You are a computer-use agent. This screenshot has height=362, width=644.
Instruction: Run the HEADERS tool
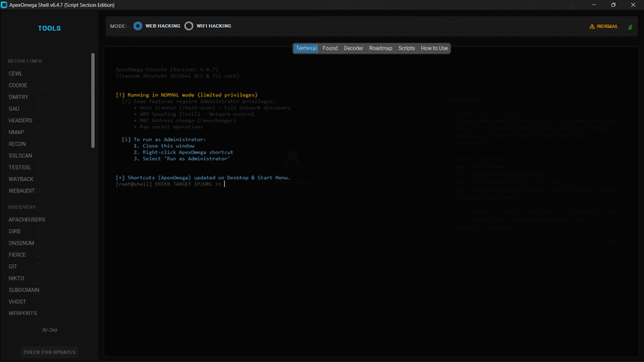tap(20, 120)
